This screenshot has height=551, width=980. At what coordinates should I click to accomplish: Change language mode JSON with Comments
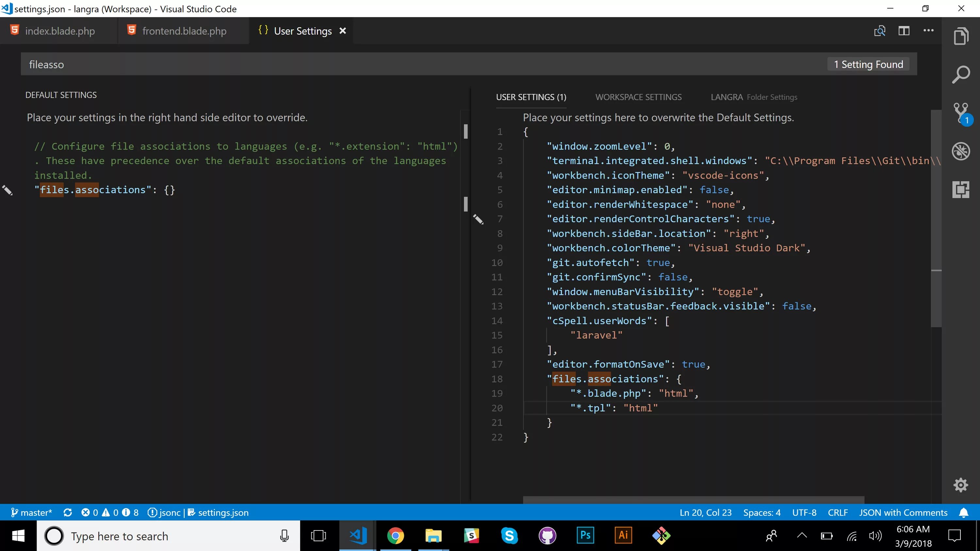pos(903,512)
